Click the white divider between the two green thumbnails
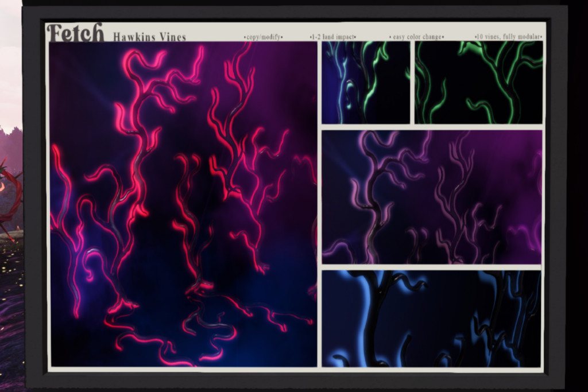 click(412, 82)
